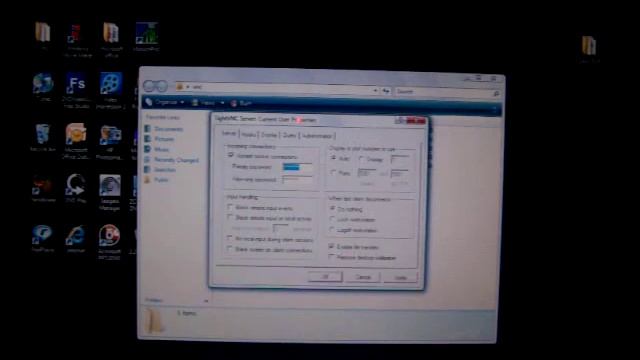This screenshot has height=360, width=640.
Task: Select Lock workstation radio option
Action: click(332, 219)
